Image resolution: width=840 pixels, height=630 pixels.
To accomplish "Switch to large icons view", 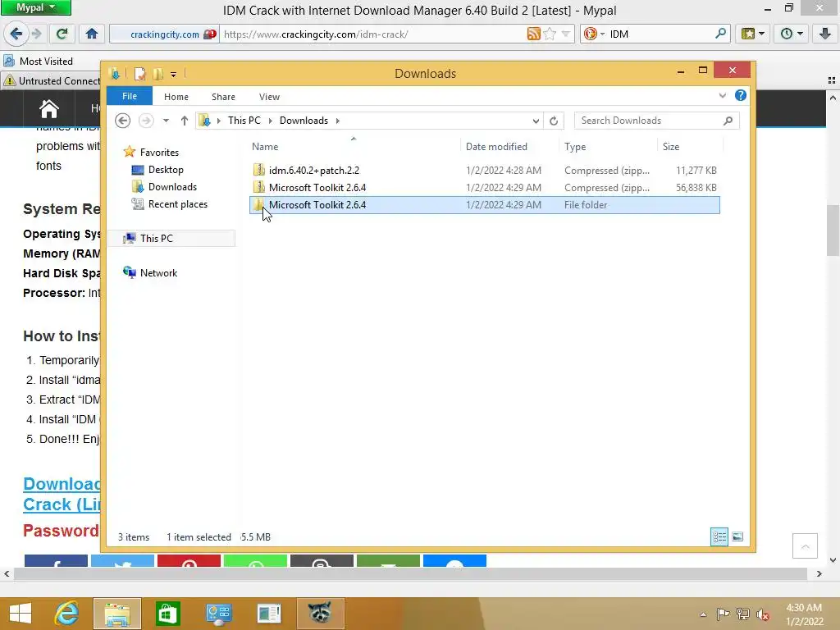I will [x=737, y=536].
